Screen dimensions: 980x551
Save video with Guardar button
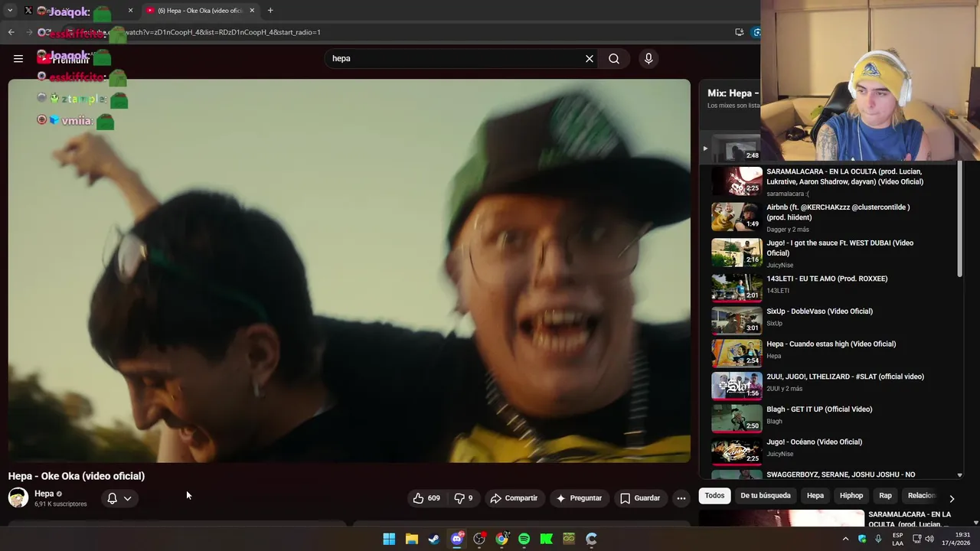[x=639, y=498]
